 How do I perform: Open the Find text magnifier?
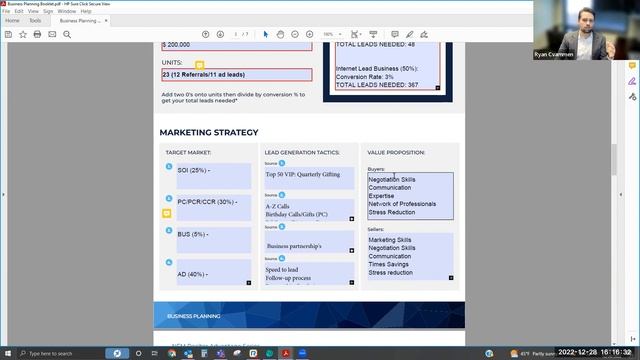tap(67, 35)
